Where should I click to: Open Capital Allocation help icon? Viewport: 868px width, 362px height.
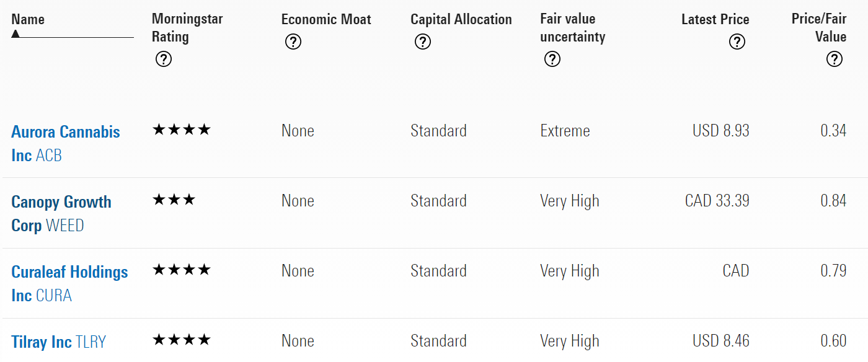pyautogui.click(x=423, y=42)
